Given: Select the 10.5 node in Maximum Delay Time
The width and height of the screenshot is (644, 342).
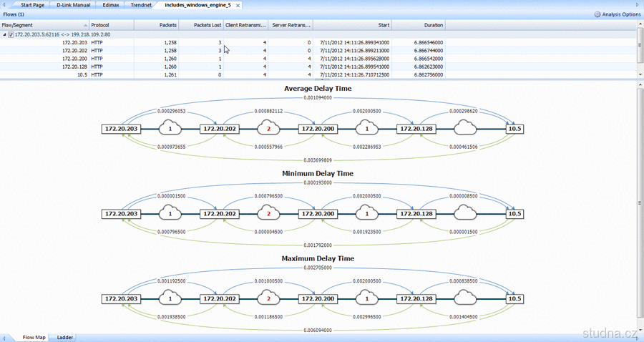Looking at the screenshot, I should pyautogui.click(x=514, y=298).
